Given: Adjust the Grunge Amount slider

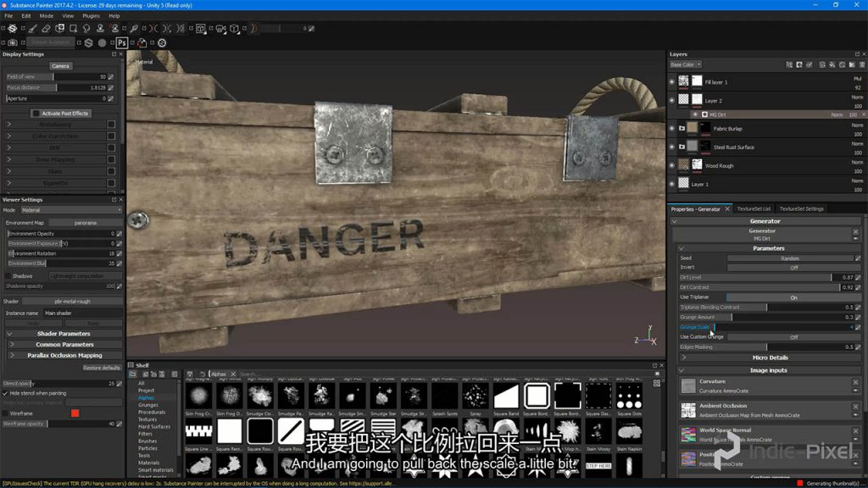Looking at the screenshot, I should click(766, 318).
